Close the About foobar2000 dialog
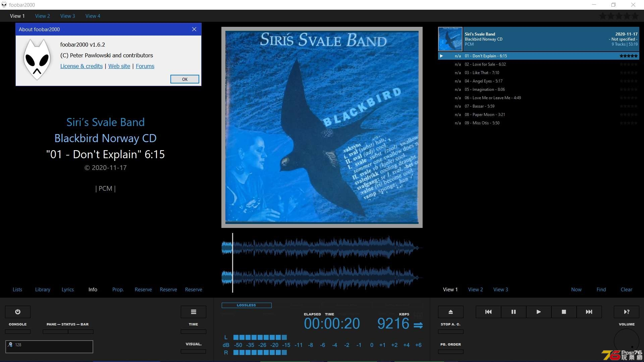Screen dimensions: 644x362 pos(194,29)
